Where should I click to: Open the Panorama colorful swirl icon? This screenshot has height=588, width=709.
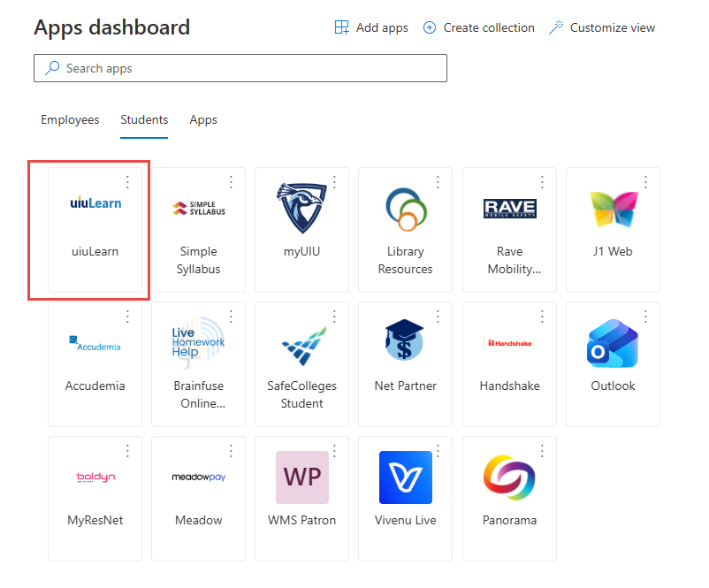509,477
